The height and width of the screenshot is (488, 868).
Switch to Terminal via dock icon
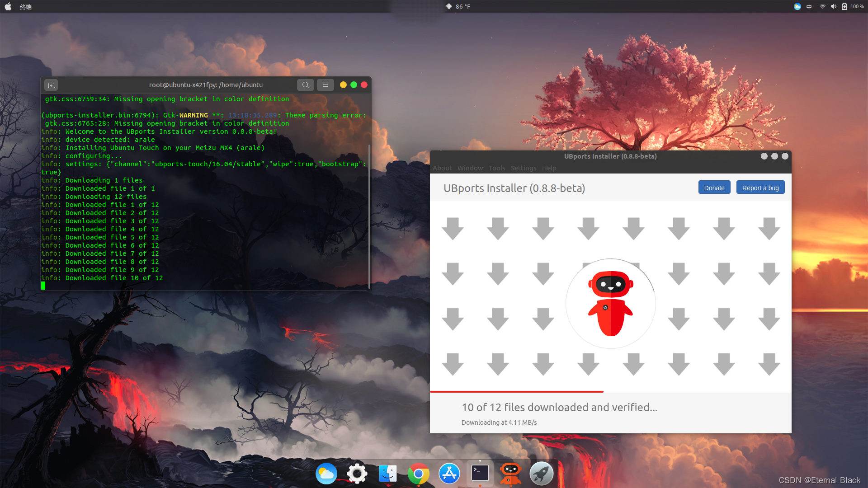(x=480, y=474)
